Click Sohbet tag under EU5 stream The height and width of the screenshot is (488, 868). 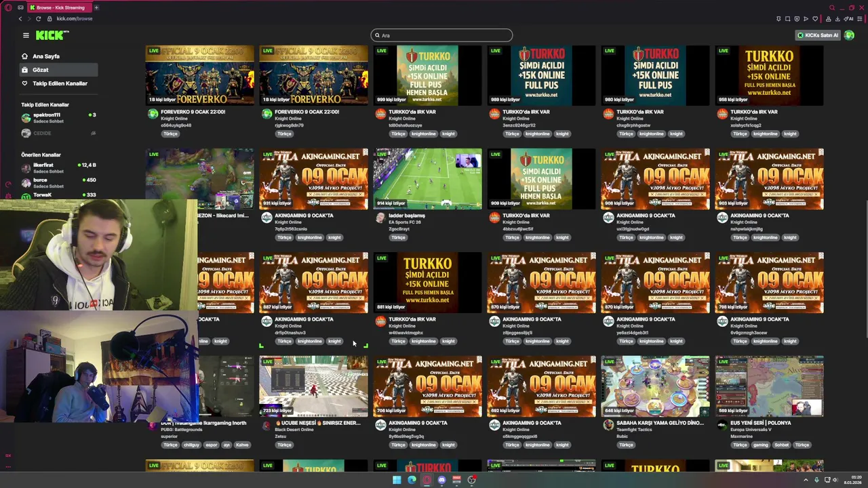[781, 445]
